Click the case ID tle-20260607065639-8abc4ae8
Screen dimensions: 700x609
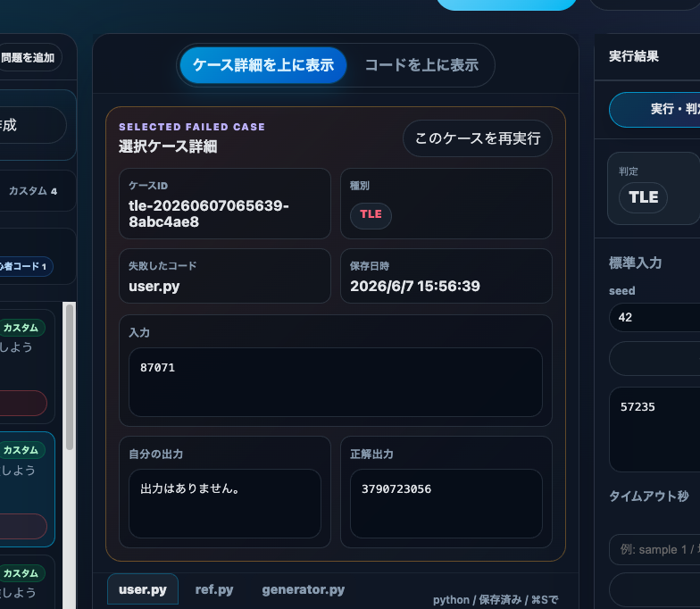[209, 213]
